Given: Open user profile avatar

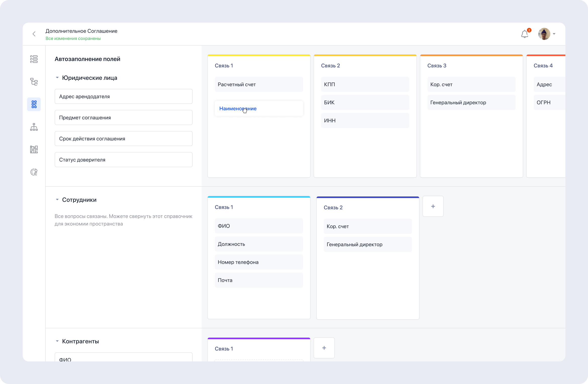Looking at the screenshot, I should tap(544, 34).
